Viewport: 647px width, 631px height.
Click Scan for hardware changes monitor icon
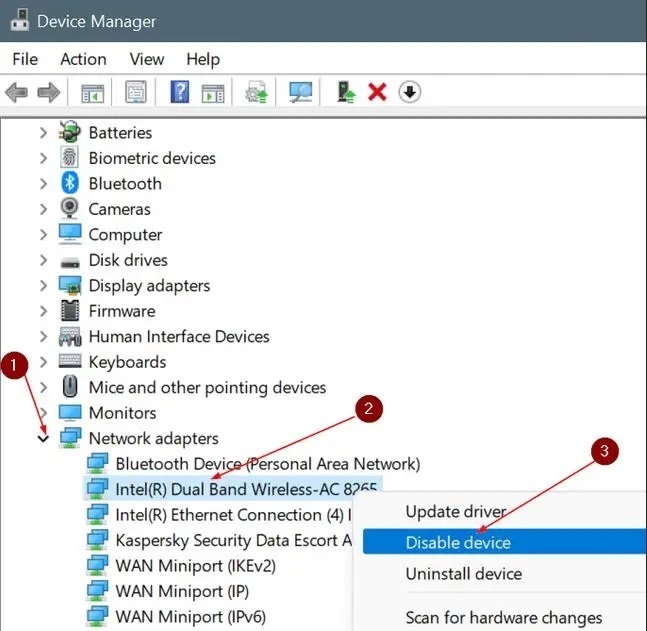click(301, 92)
